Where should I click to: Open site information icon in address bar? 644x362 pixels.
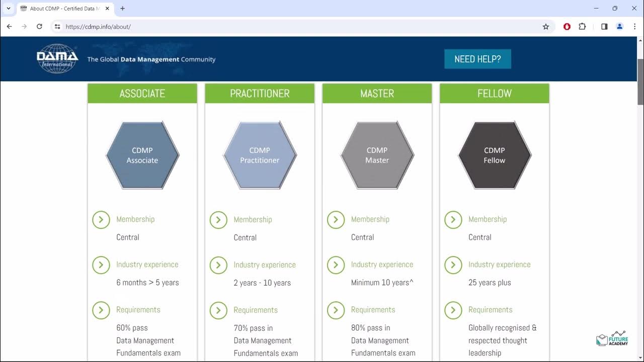click(x=57, y=27)
